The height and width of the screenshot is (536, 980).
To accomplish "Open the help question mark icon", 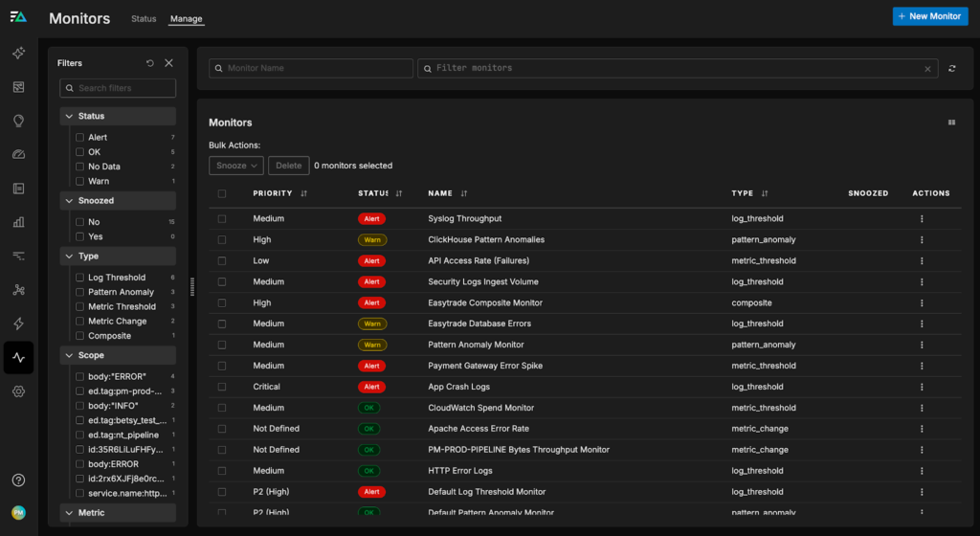I will click(x=18, y=480).
